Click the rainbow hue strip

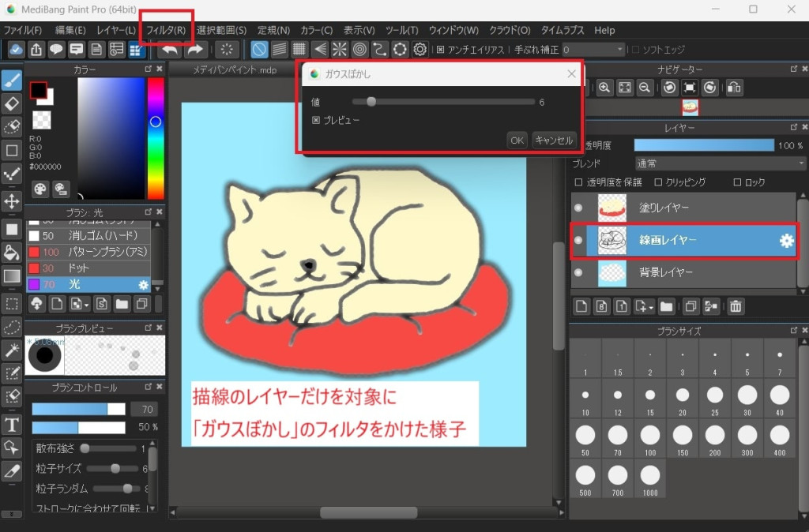[x=156, y=138]
